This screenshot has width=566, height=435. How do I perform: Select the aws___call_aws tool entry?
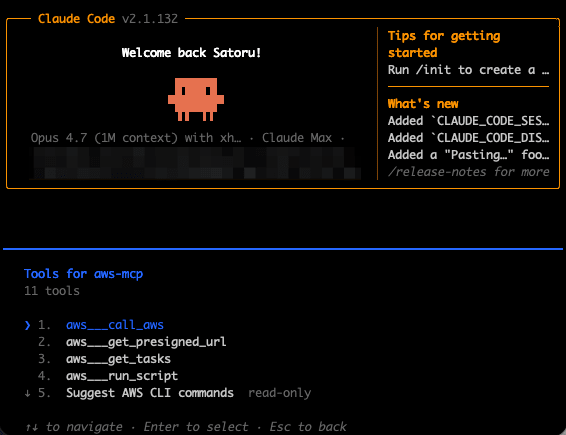pos(115,325)
